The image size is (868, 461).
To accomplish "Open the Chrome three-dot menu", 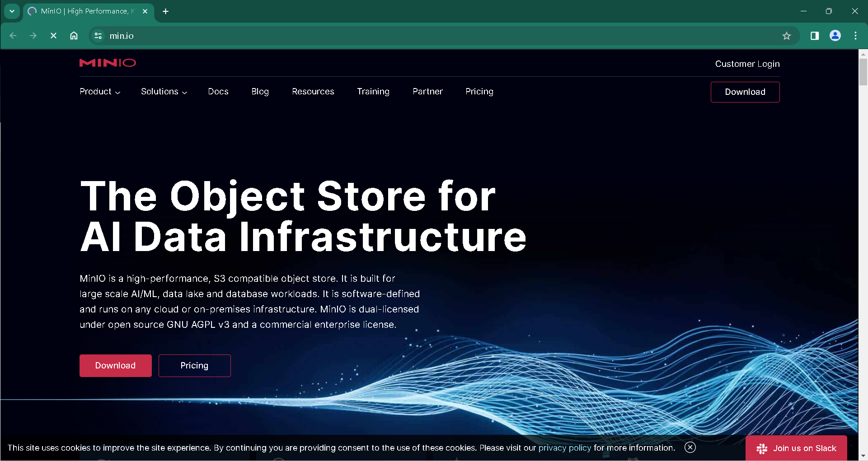I will pyautogui.click(x=855, y=36).
